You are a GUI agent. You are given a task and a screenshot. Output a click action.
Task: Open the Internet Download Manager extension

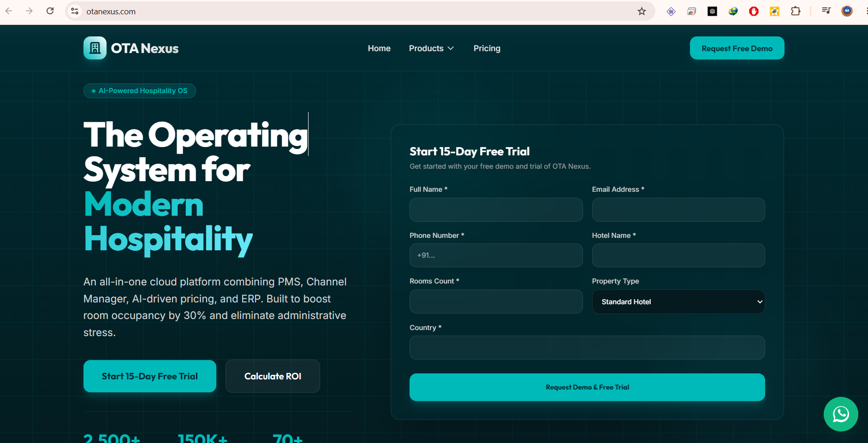(733, 11)
